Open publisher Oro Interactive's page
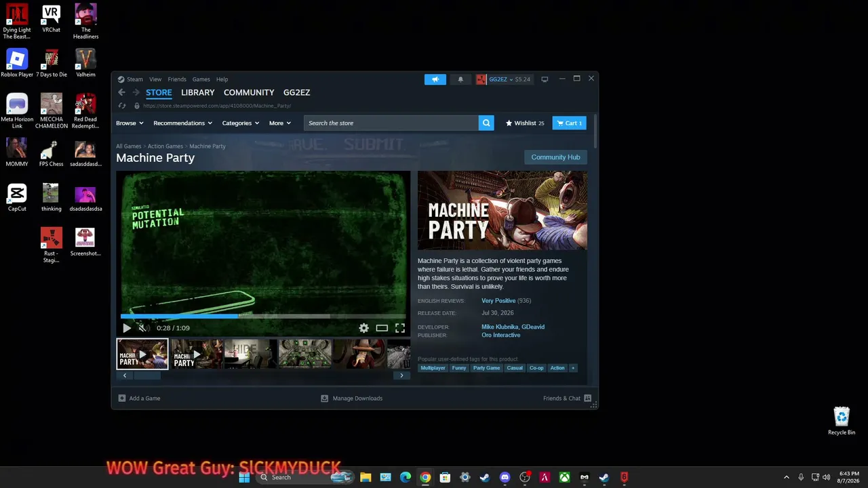Image resolution: width=868 pixels, height=488 pixels. [501, 335]
